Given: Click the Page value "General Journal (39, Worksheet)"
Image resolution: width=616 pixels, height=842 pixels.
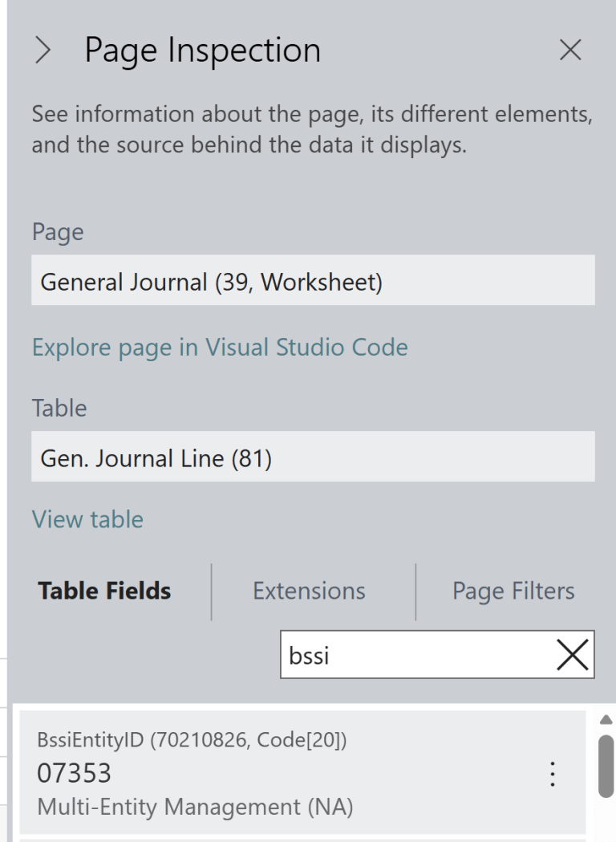Looking at the screenshot, I should click(313, 280).
